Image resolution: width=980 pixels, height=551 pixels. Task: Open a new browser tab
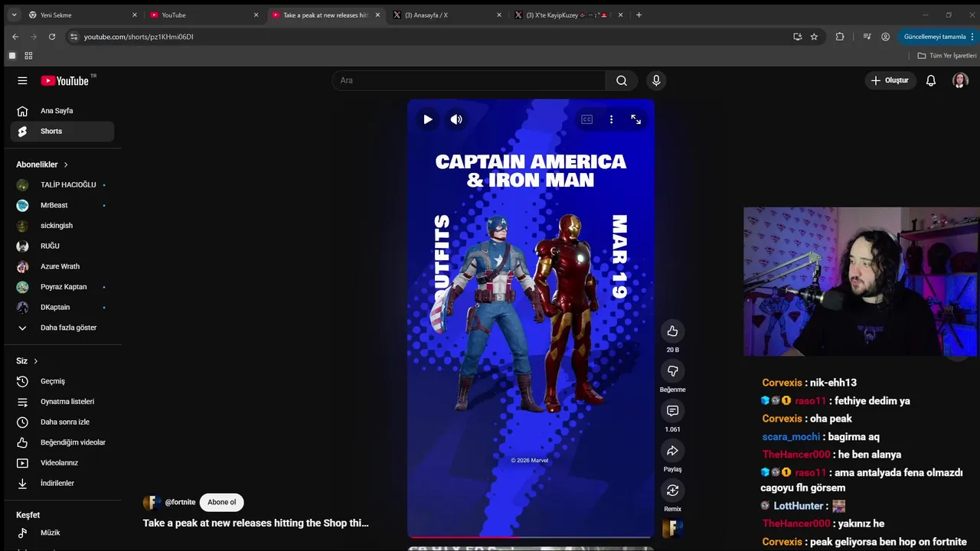tap(639, 15)
